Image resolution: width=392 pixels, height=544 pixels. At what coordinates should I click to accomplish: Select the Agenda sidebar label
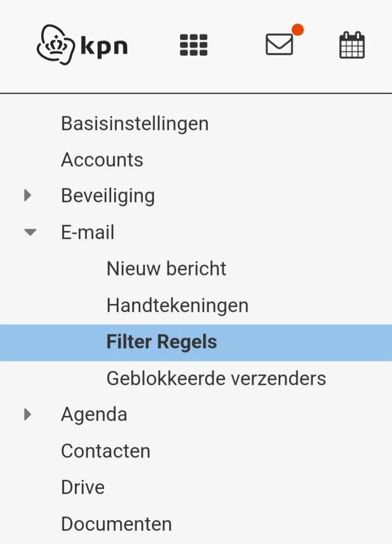coord(94,414)
